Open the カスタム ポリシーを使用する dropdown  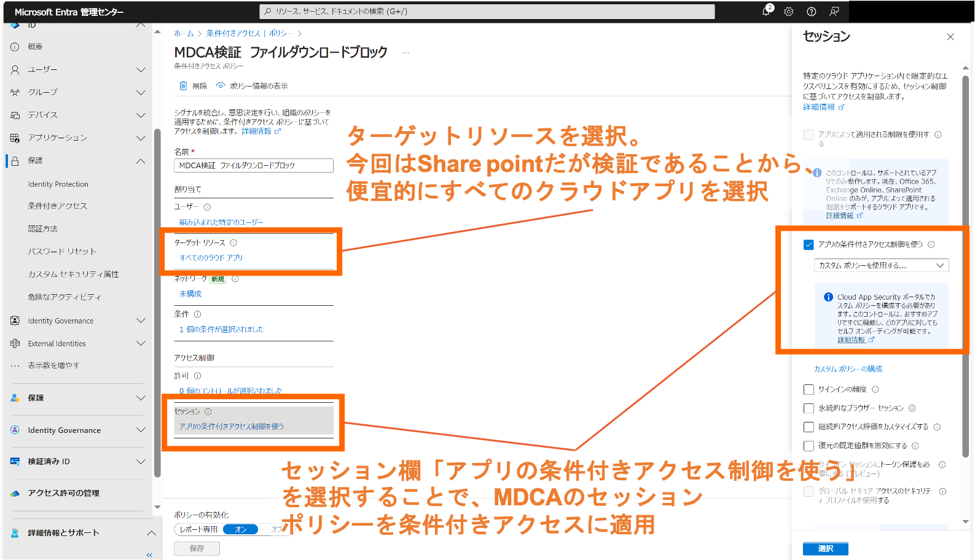[x=881, y=265]
